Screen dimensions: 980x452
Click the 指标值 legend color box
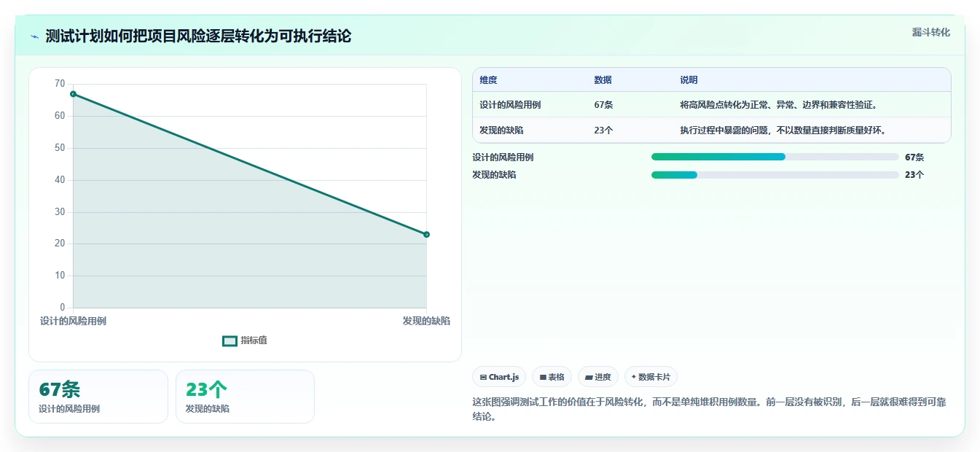[x=230, y=340]
